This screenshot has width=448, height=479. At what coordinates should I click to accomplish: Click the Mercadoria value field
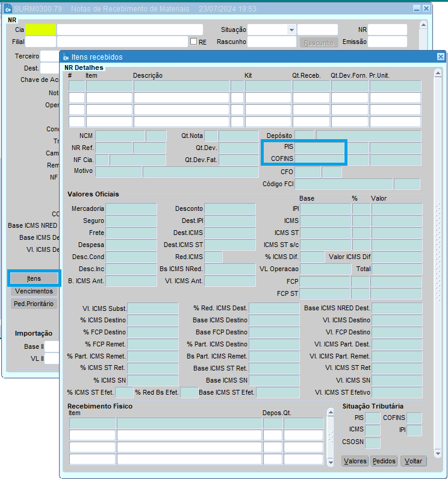point(131,209)
